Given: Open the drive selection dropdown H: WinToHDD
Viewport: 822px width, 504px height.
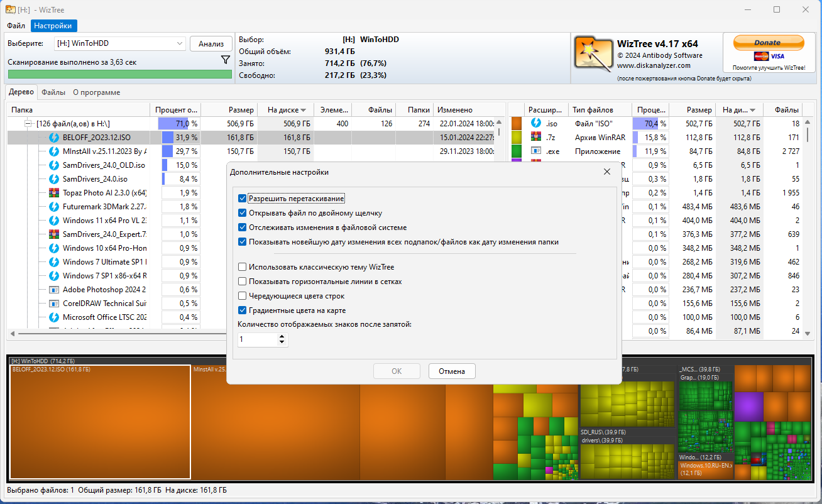Looking at the screenshot, I should click(119, 43).
